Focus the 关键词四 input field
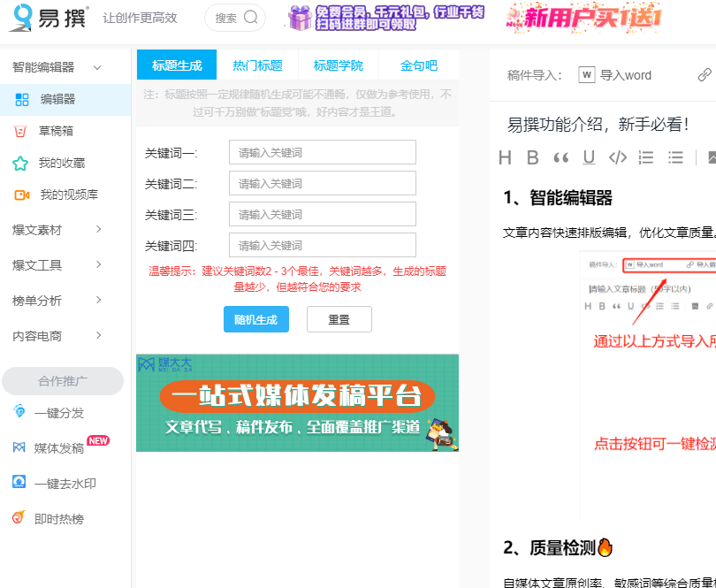The height and width of the screenshot is (588, 716). (x=323, y=245)
